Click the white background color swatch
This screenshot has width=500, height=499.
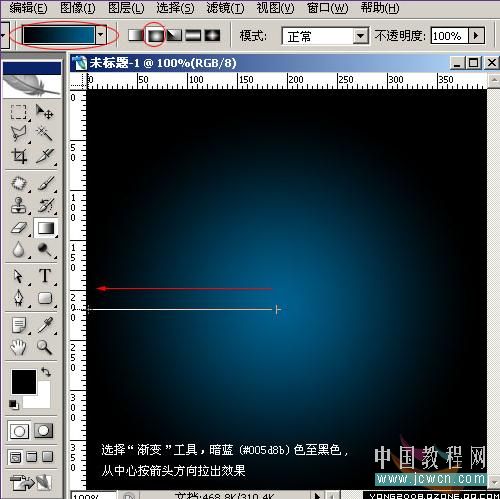pyautogui.click(x=43, y=399)
